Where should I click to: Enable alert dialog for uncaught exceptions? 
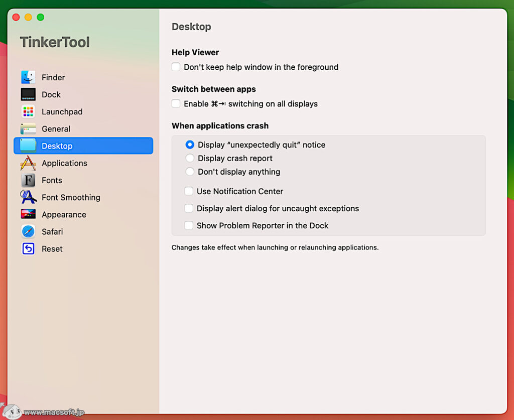point(188,208)
